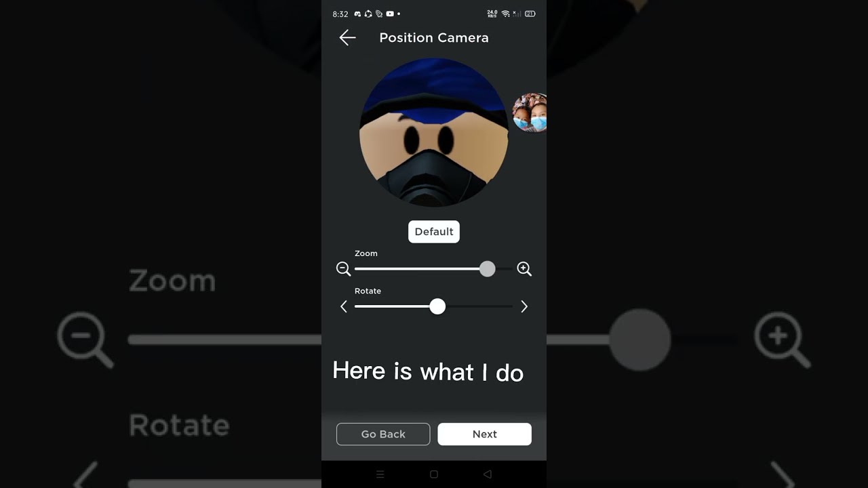Tap the Go Back button
The width and height of the screenshot is (868, 488).
pyautogui.click(x=383, y=434)
